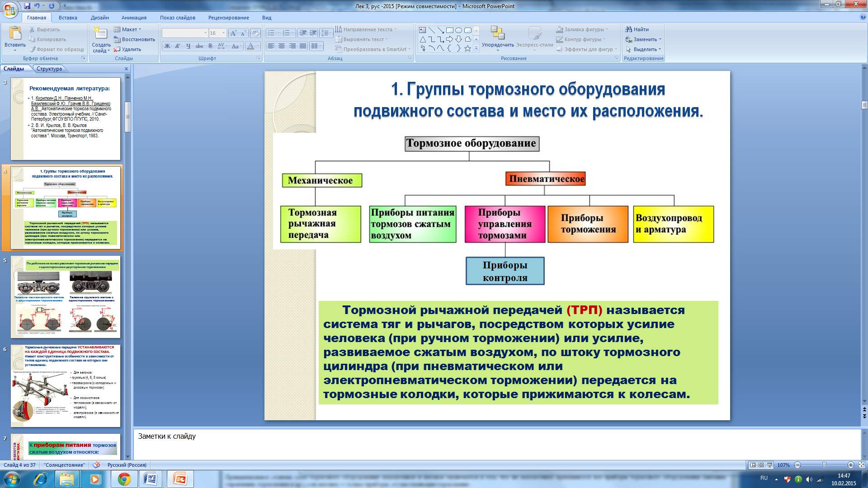Screen dimensions: 868x488
Task: Click the Redo icon in Quick Access toolbar
Action: [52, 6]
